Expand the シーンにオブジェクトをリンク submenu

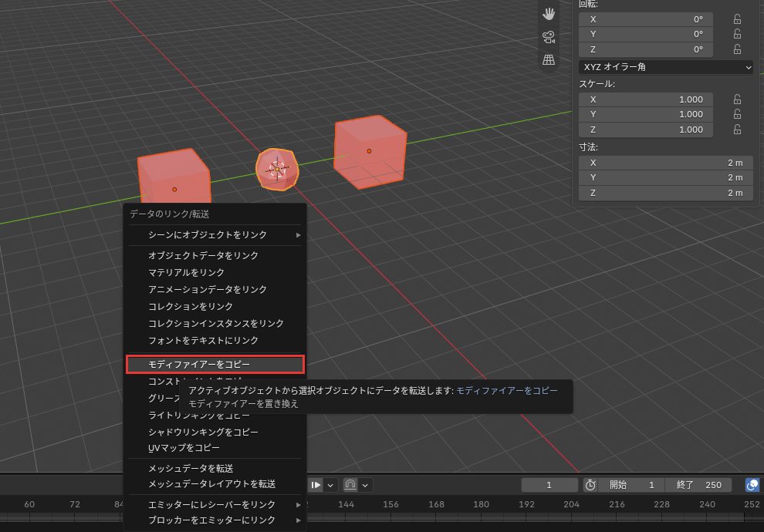[215, 235]
